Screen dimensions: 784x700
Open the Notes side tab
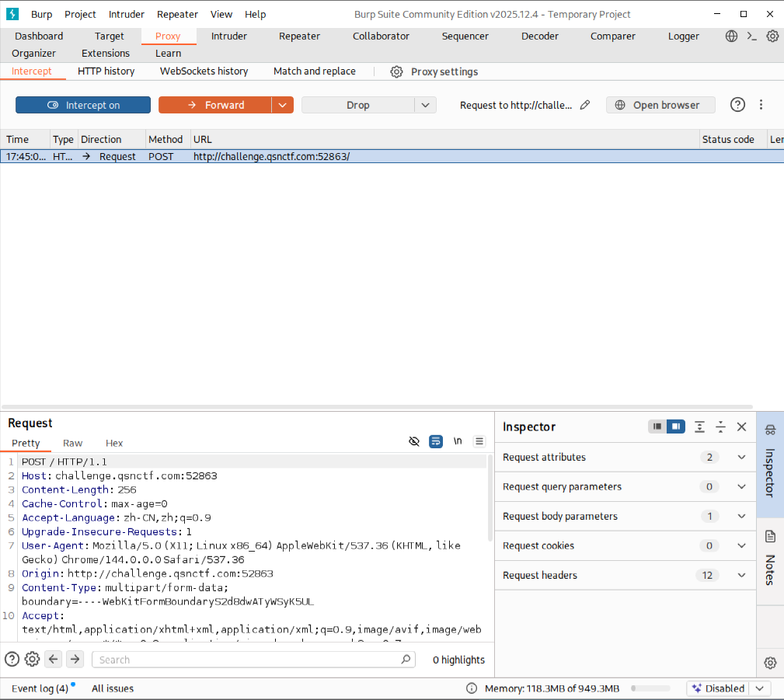pos(770,559)
